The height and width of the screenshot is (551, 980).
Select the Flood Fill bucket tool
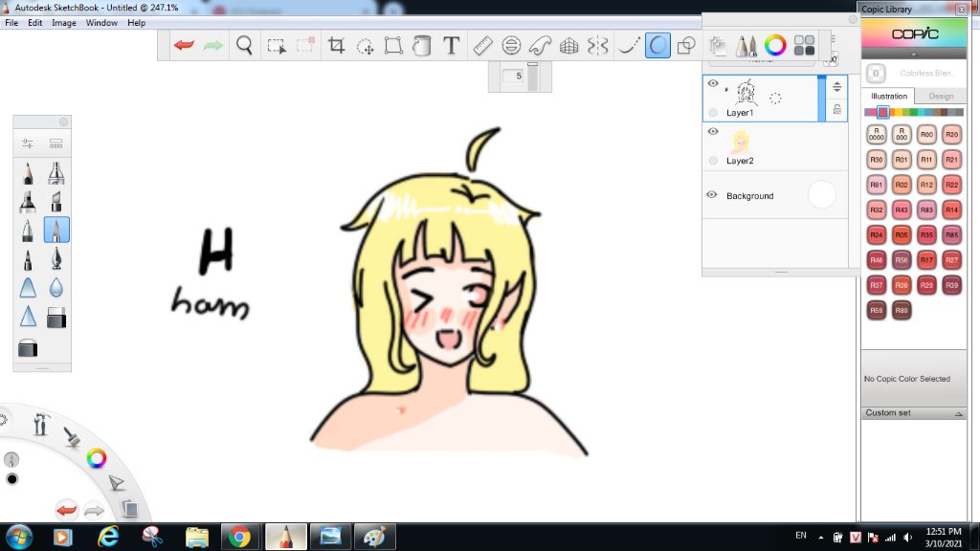coord(422,46)
